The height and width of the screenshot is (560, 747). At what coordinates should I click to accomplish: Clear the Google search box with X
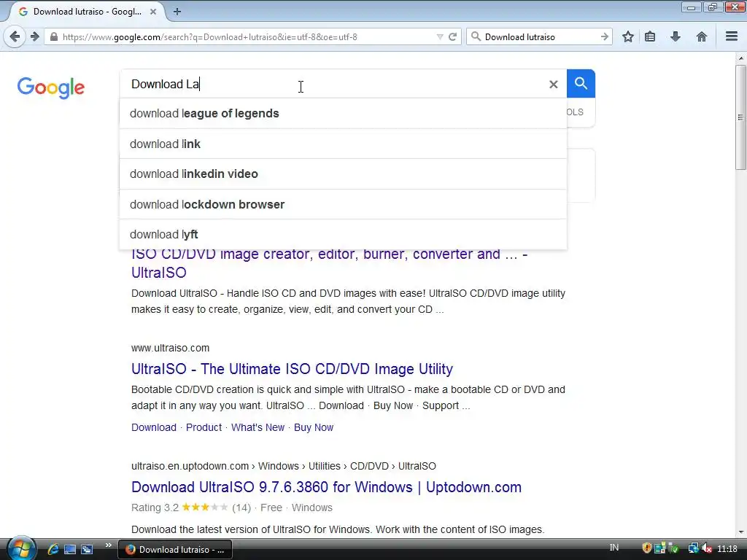click(x=553, y=85)
